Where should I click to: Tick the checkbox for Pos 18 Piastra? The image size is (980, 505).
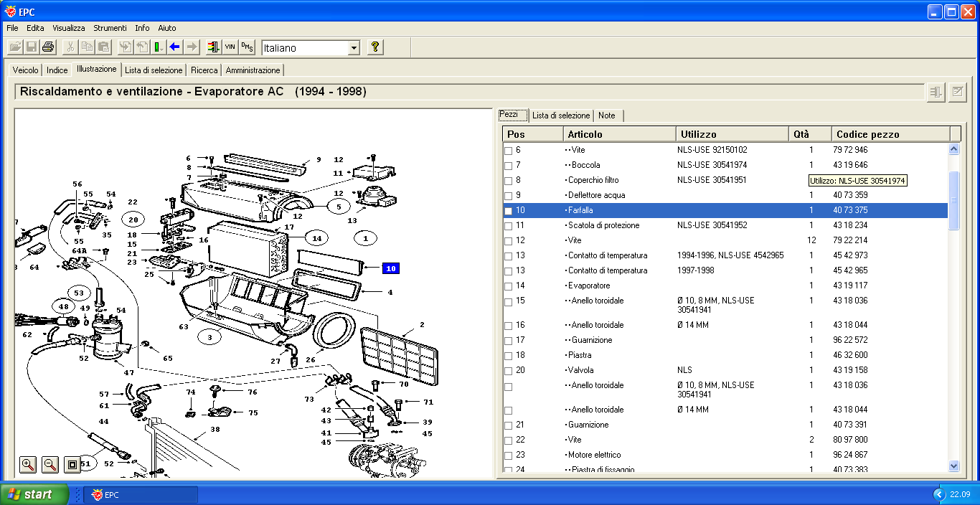[508, 356]
